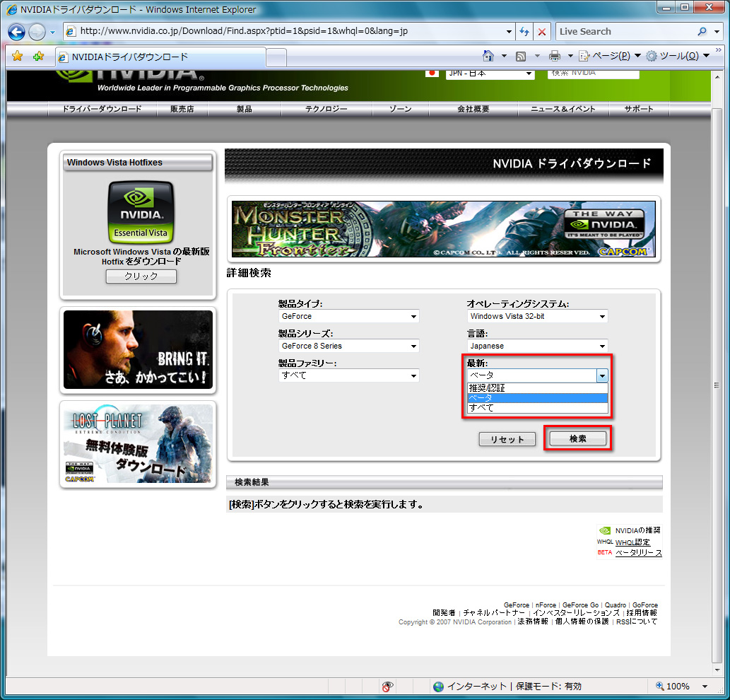Image resolution: width=730 pixels, height=700 pixels.
Task: Open the search provider options arrow
Action: coord(717,32)
